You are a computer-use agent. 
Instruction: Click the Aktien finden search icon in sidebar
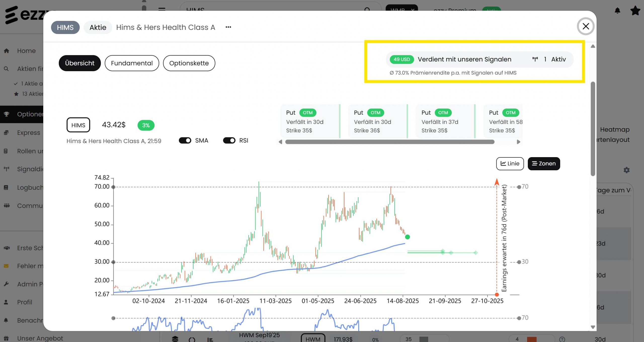[x=6, y=69]
